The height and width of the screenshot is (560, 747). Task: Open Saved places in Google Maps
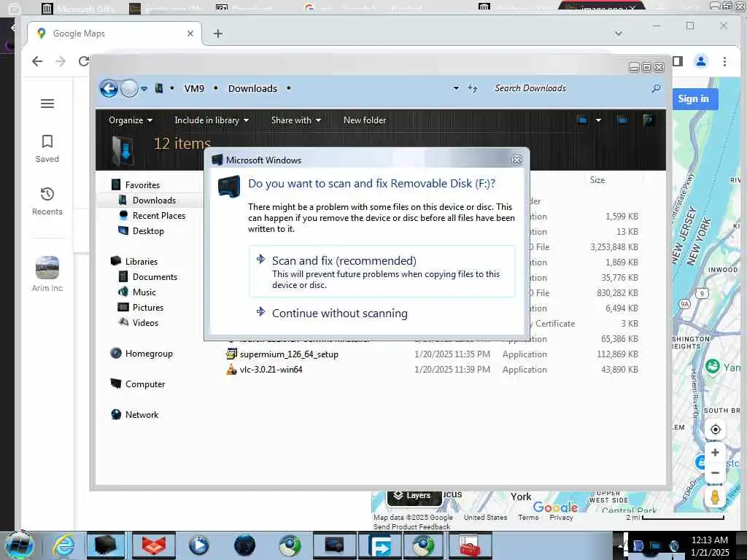47,149
